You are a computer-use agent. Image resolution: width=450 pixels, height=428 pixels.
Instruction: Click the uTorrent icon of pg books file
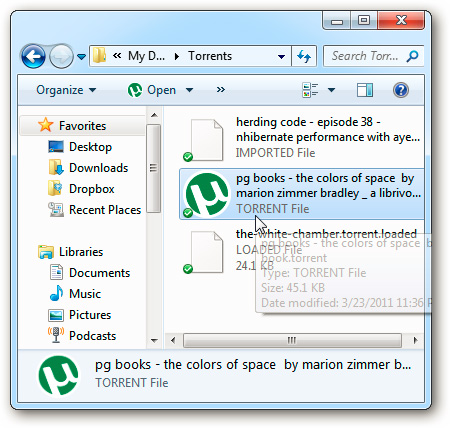tap(207, 194)
